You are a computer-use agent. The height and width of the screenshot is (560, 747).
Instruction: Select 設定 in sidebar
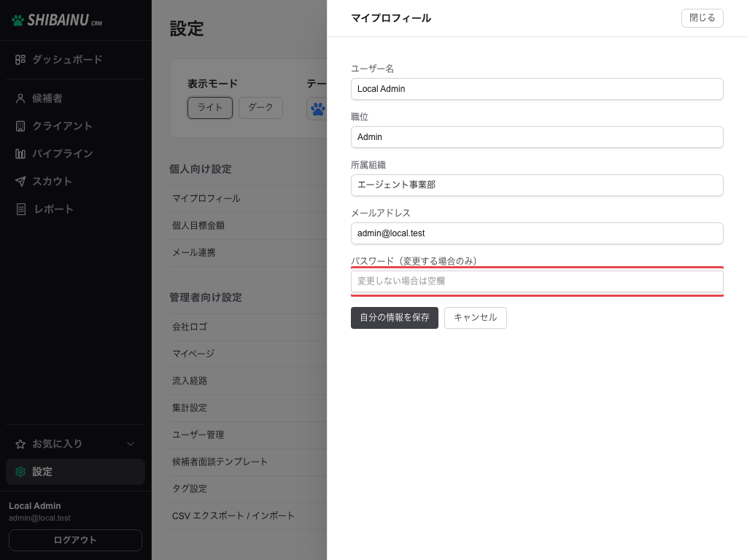75,472
